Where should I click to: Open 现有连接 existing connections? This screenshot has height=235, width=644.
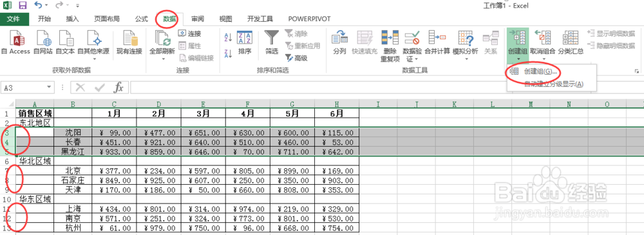click(x=129, y=43)
